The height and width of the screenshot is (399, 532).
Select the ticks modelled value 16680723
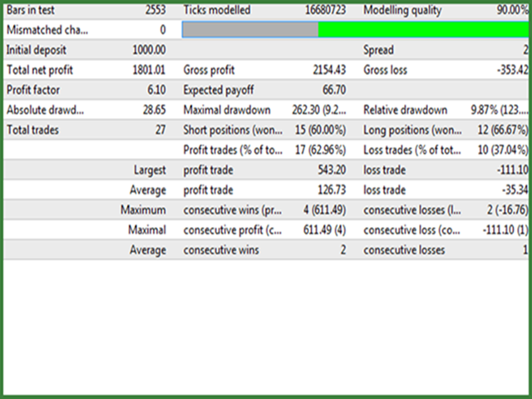coord(325,10)
